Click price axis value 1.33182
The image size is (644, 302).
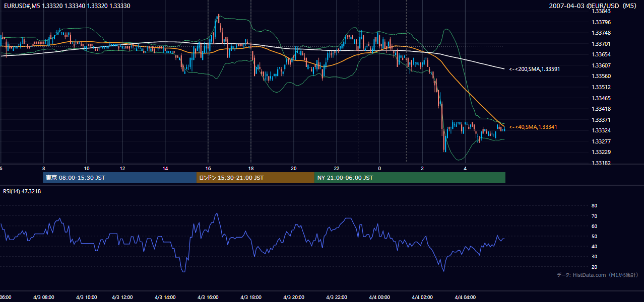point(601,163)
